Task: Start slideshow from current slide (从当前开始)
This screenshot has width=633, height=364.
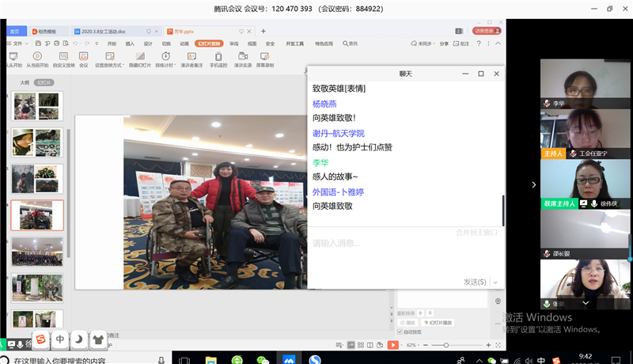Action: (37, 59)
